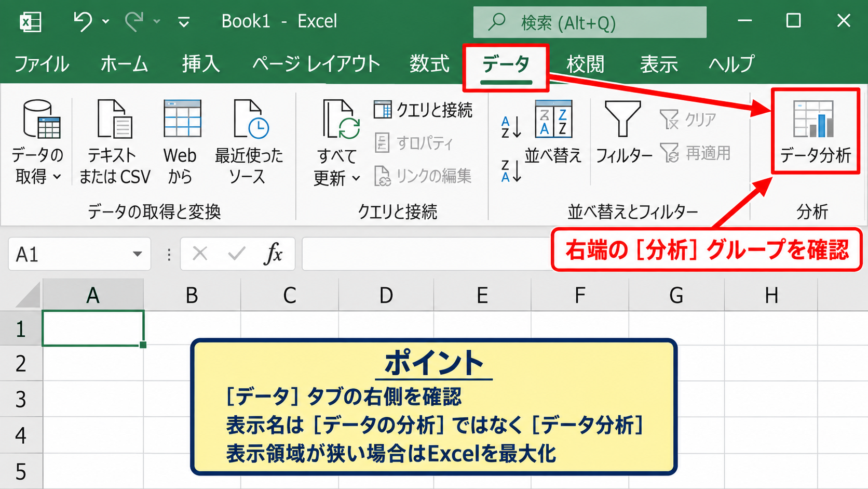Open the Insert Function fx button
Image resolution: width=868 pixels, height=489 pixels.
pos(273,254)
